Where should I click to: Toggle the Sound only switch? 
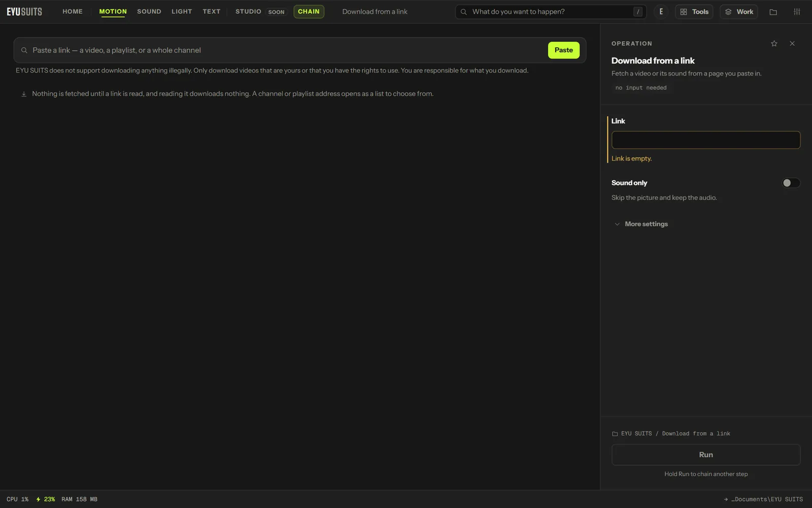[x=791, y=183]
